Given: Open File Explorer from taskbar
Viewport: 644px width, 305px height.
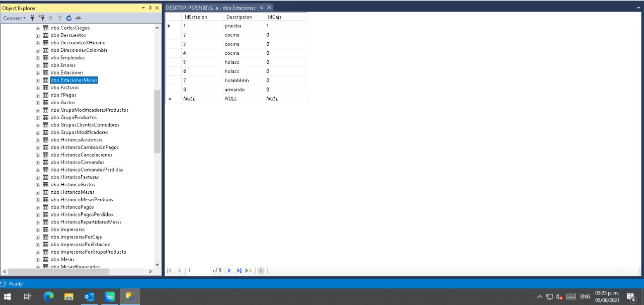Looking at the screenshot, I should pos(69,297).
